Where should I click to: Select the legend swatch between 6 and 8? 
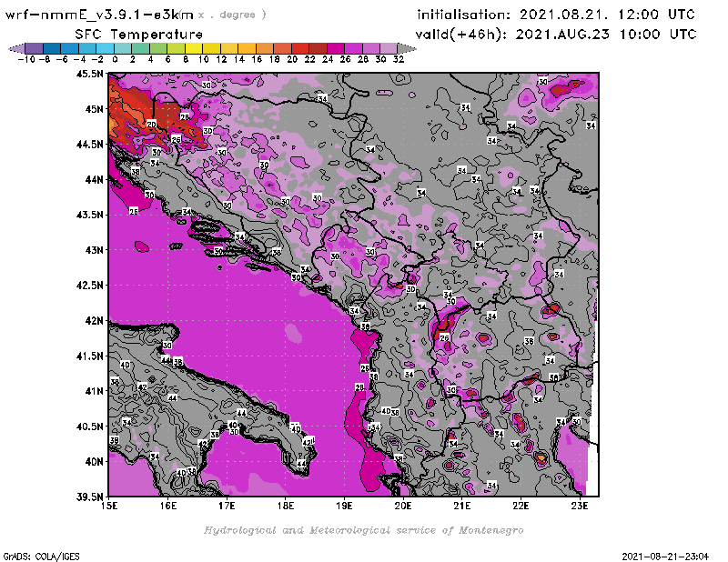176,48
